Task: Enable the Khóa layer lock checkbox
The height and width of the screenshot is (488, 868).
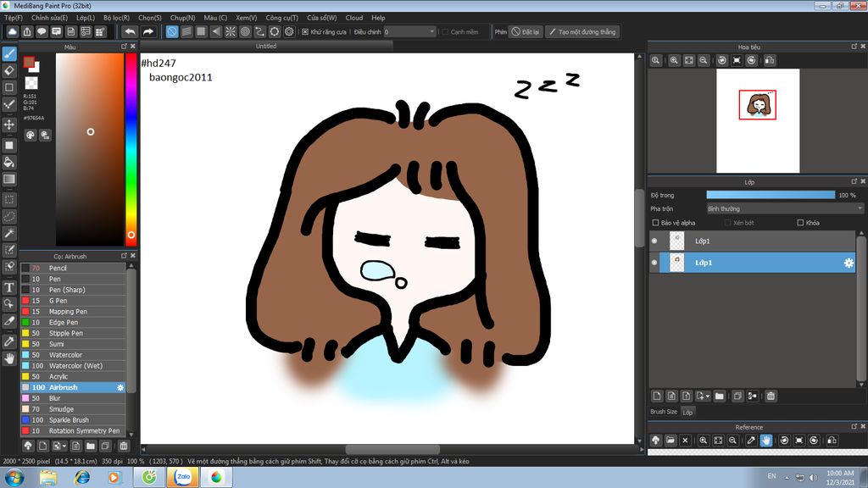Action: pyautogui.click(x=800, y=223)
